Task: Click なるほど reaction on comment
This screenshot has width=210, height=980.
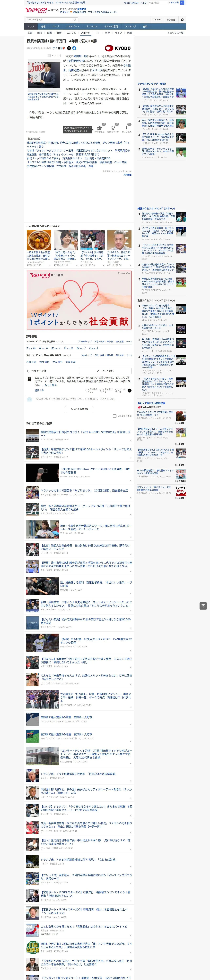Action: pos(106,391)
